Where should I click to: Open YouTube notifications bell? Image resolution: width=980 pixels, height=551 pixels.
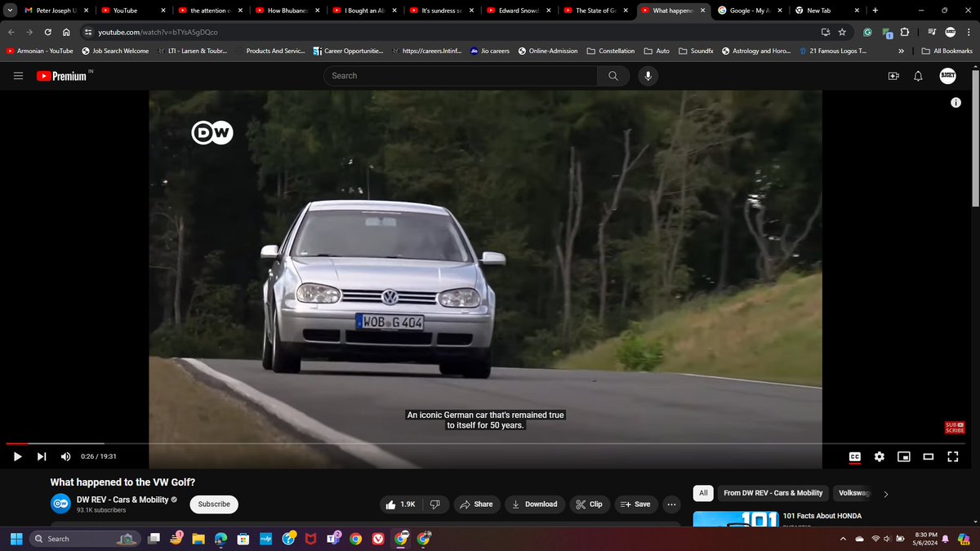pyautogui.click(x=916, y=75)
